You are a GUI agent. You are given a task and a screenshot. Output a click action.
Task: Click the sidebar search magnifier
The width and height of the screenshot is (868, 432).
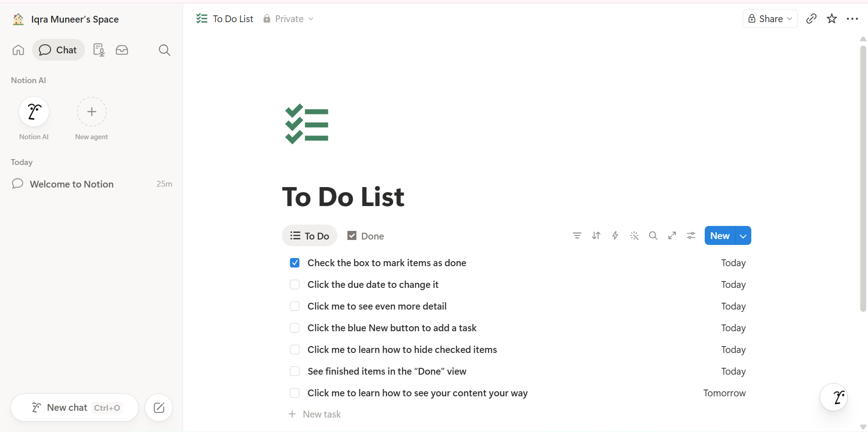tap(165, 50)
